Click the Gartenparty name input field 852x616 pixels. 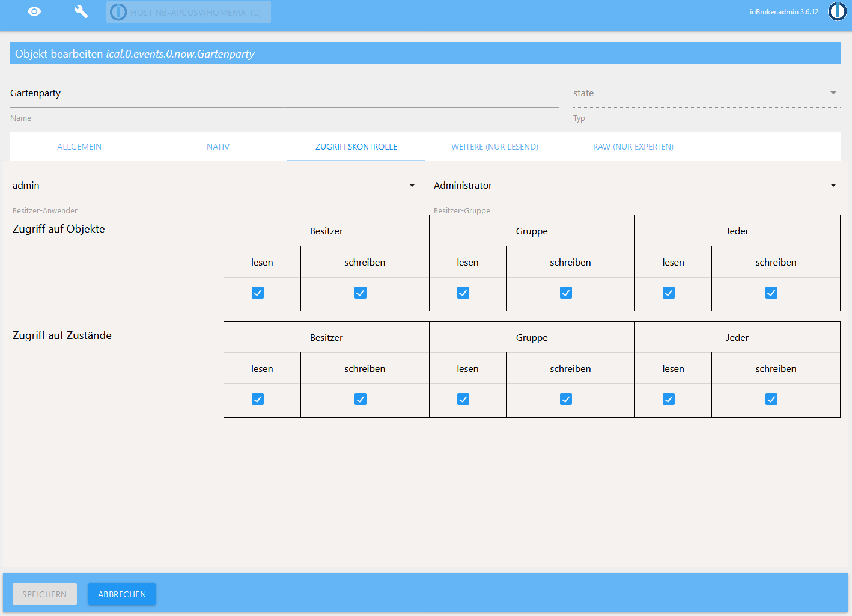coord(284,93)
